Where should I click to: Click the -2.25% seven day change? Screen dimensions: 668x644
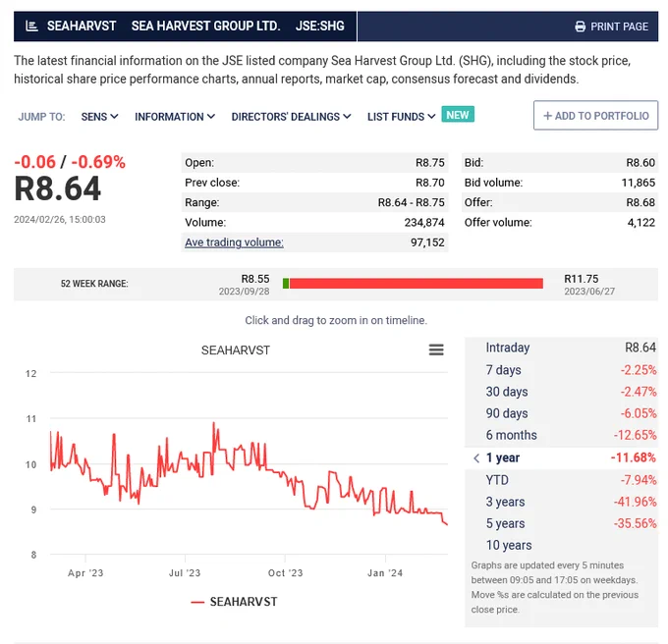click(639, 370)
